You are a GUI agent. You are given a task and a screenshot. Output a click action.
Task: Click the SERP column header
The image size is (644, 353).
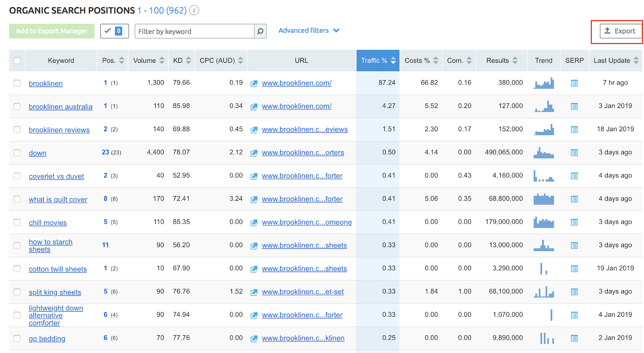(574, 60)
